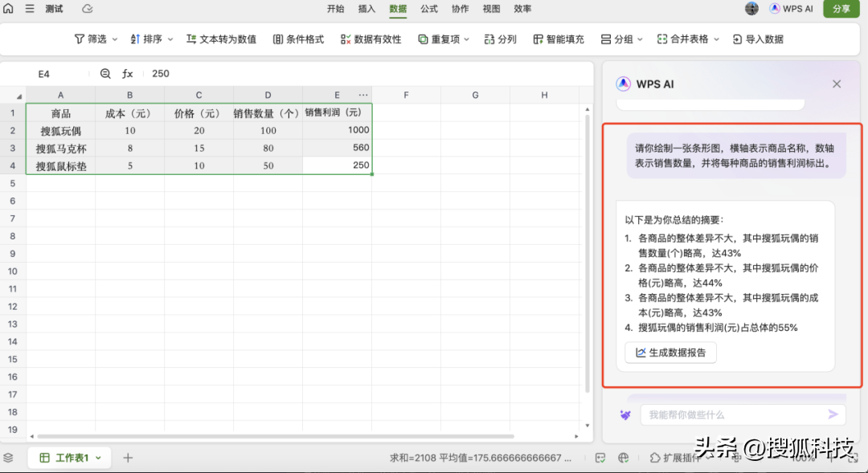The height and width of the screenshot is (473, 868).
Task: Select the 数据 tab
Action: [398, 9]
